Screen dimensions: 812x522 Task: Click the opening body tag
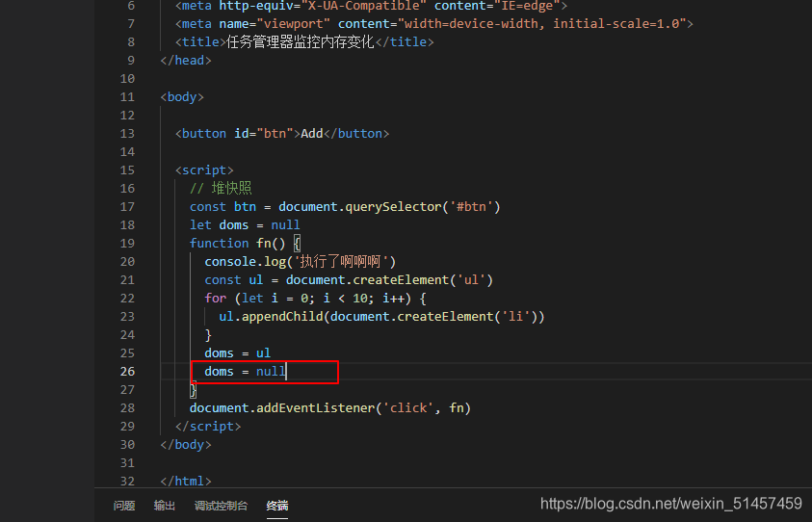point(182,97)
